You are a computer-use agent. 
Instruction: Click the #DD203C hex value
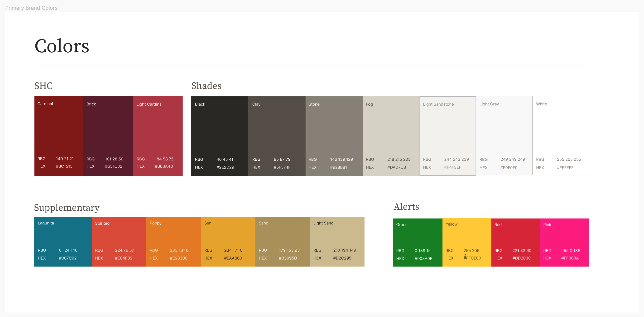522,258
